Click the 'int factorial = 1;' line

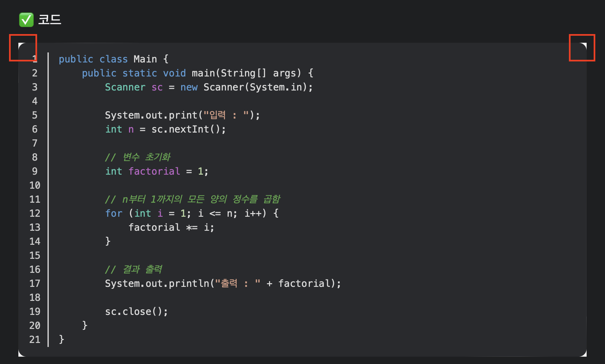tap(157, 171)
